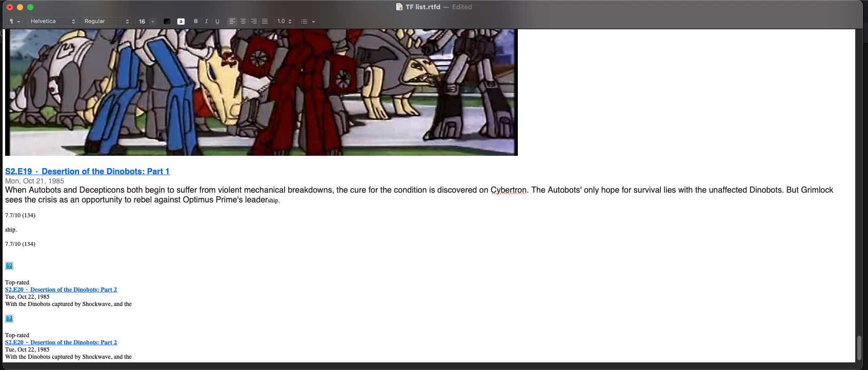The width and height of the screenshot is (868, 370).
Task: Click the vertical scrollbar thumb
Action: point(859,348)
